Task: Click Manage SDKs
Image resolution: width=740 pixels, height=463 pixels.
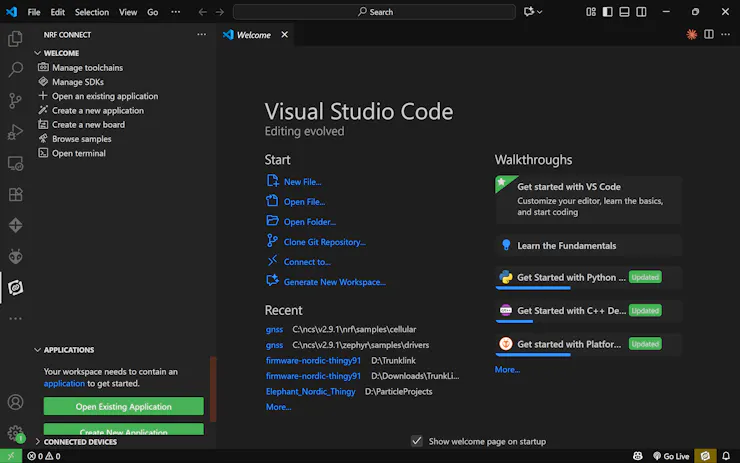Action: pyautogui.click(x=77, y=82)
